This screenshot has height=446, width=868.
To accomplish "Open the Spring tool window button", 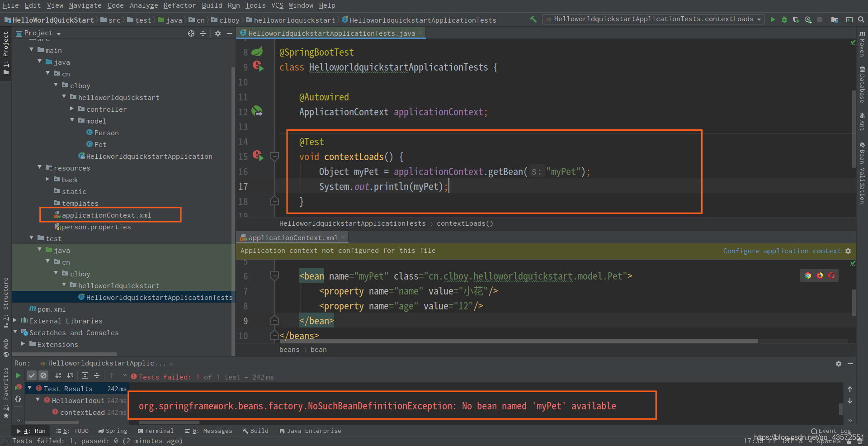I will [x=113, y=431].
